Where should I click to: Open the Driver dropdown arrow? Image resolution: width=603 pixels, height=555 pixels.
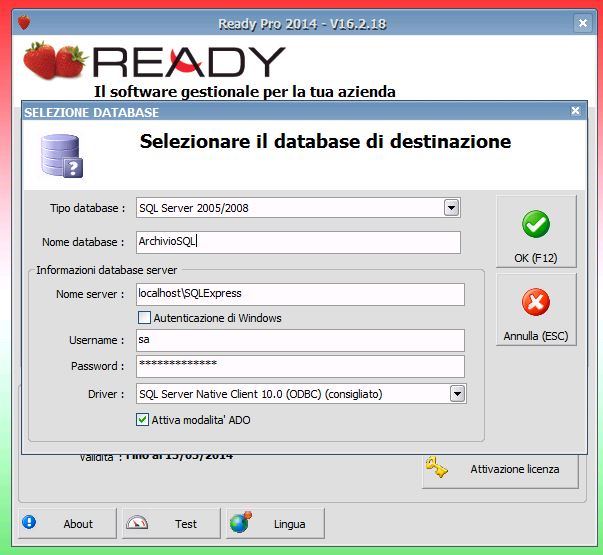point(457,393)
